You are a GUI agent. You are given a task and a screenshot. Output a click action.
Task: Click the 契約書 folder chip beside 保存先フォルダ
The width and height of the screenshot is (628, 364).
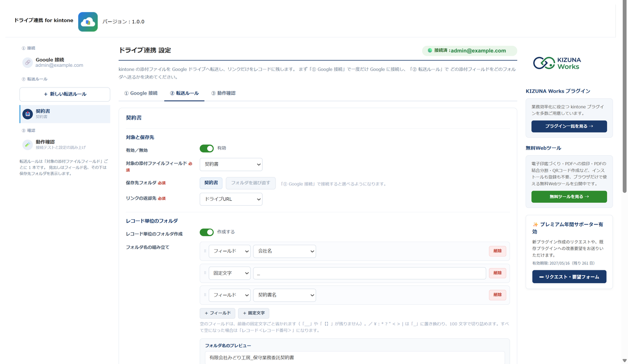(x=211, y=183)
